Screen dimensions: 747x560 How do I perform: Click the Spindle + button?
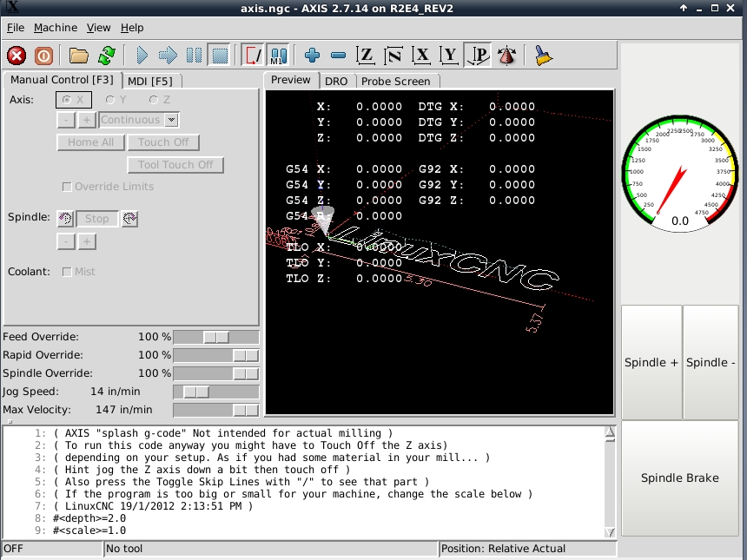[651, 363]
